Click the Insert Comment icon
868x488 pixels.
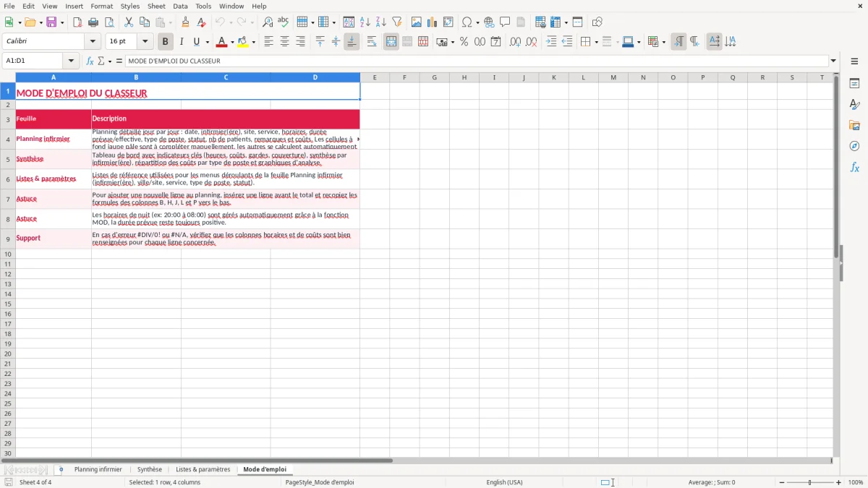[x=506, y=22]
